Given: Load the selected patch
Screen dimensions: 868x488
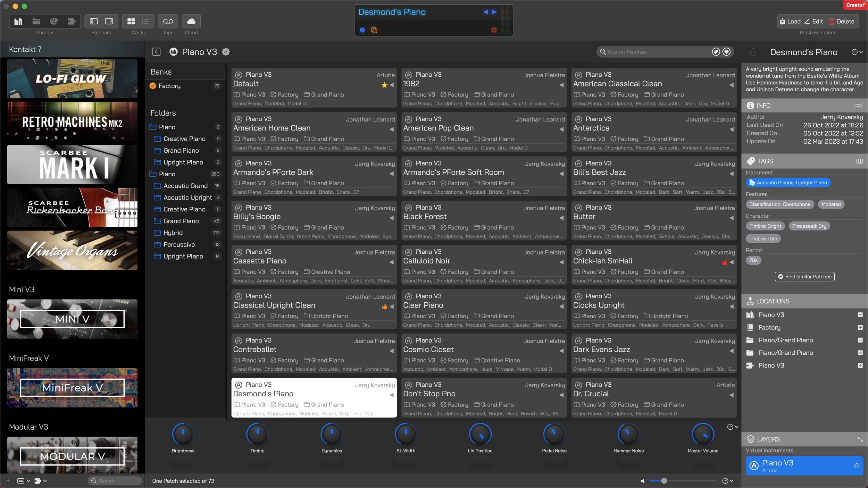Looking at the screenshot, I should 790,22.
